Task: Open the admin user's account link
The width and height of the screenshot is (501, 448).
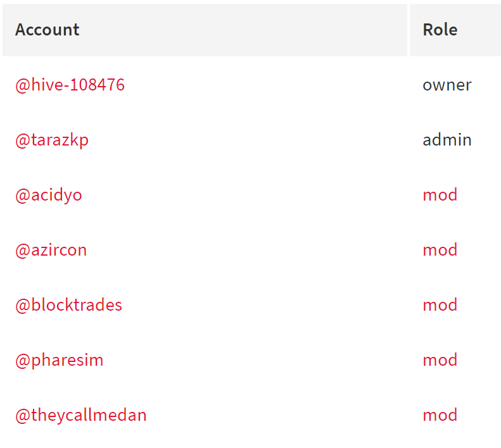Action: 52,140
